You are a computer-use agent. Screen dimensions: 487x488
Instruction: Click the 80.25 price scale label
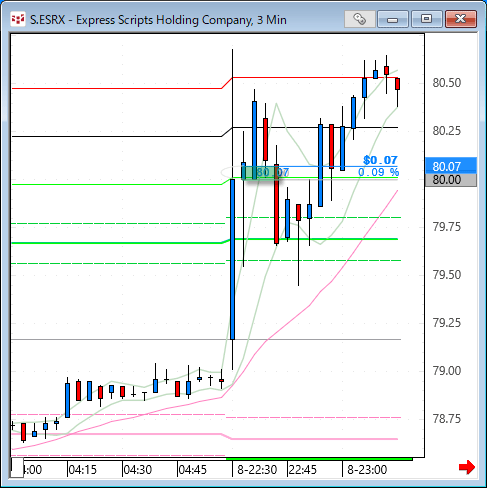(x=447, y=131)
